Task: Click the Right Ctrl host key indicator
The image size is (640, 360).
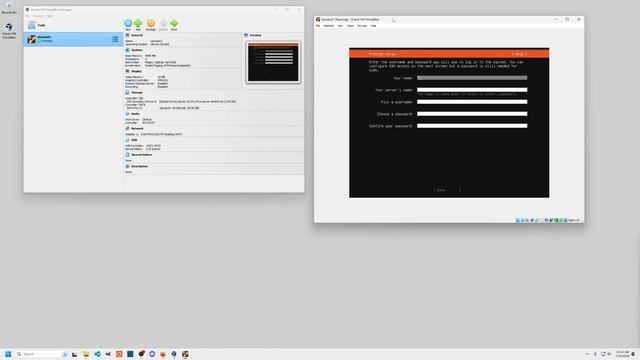Action: 574,220
